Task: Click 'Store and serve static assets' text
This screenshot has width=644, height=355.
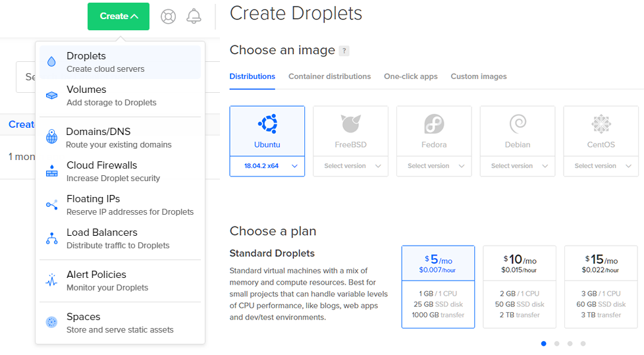Action: [120, 329]
